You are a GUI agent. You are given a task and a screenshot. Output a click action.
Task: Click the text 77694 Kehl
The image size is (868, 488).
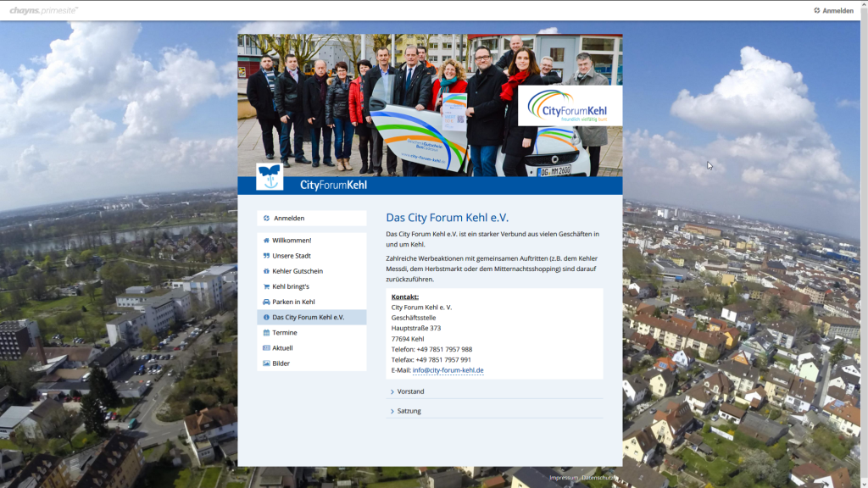tap(408, 339)
